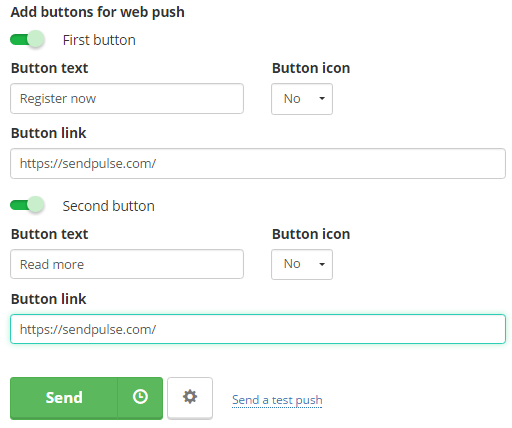The height and width of the screenshot is (428, 512).
Task: Click the second Button icon label
Action: coord(311,234)
